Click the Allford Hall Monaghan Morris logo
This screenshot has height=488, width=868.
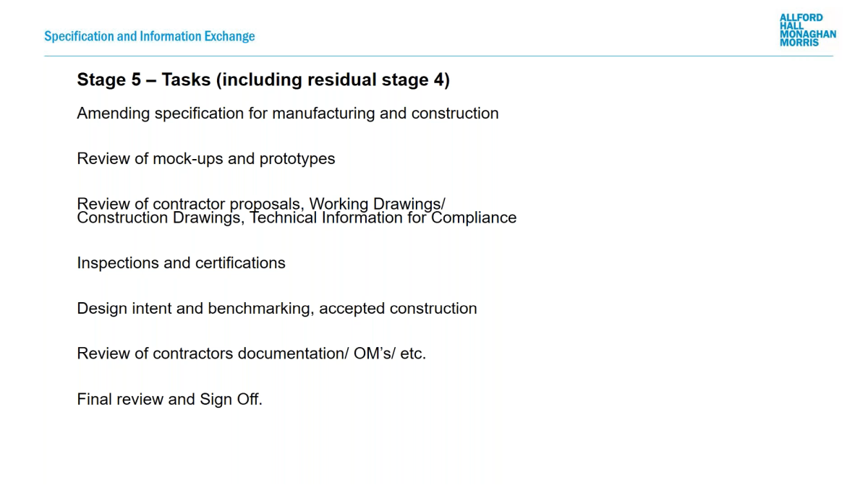pyautogui.click(x=808, y=30)
